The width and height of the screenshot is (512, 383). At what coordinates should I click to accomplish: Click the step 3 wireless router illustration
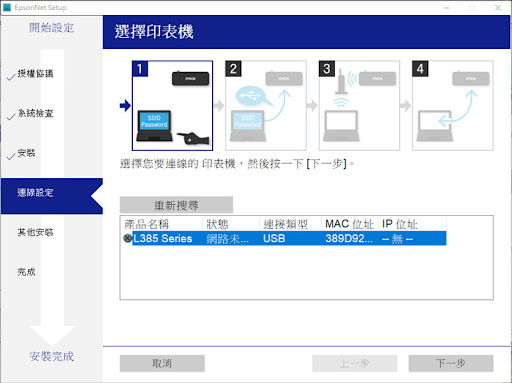359,106
